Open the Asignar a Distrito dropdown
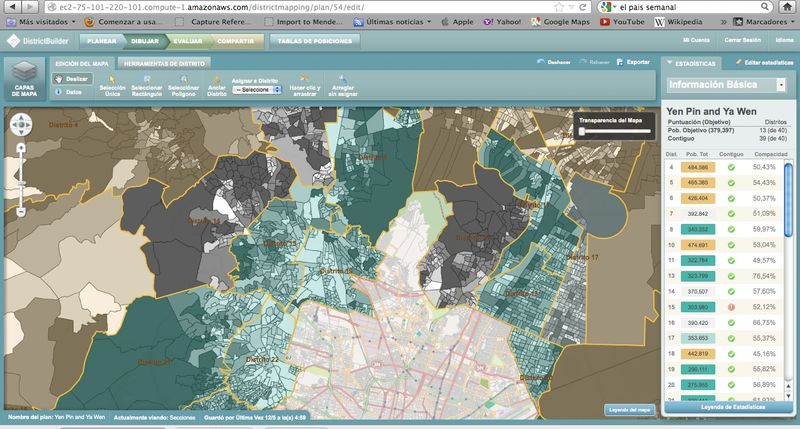This screenshot has height=429, width=800. coord(256,89)
